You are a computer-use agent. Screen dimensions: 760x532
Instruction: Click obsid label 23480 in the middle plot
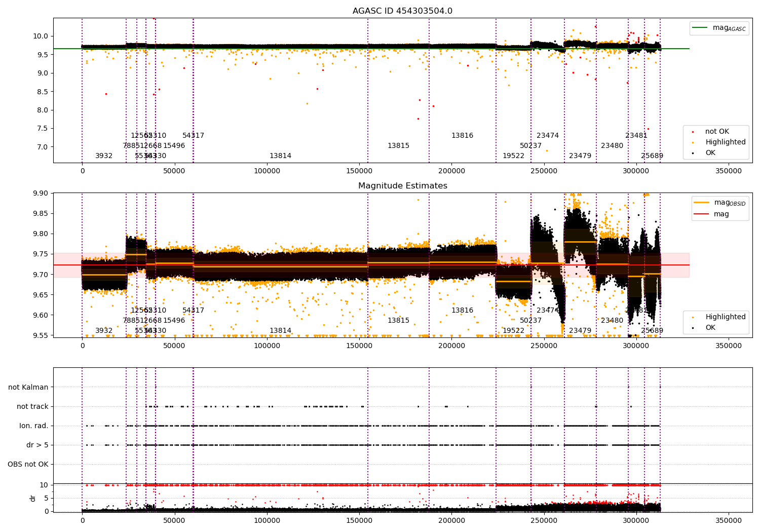point(612,321)
